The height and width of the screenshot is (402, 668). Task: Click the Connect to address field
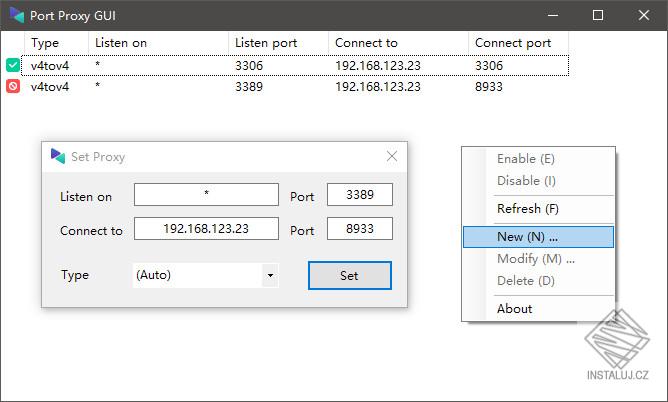[206, 229]
